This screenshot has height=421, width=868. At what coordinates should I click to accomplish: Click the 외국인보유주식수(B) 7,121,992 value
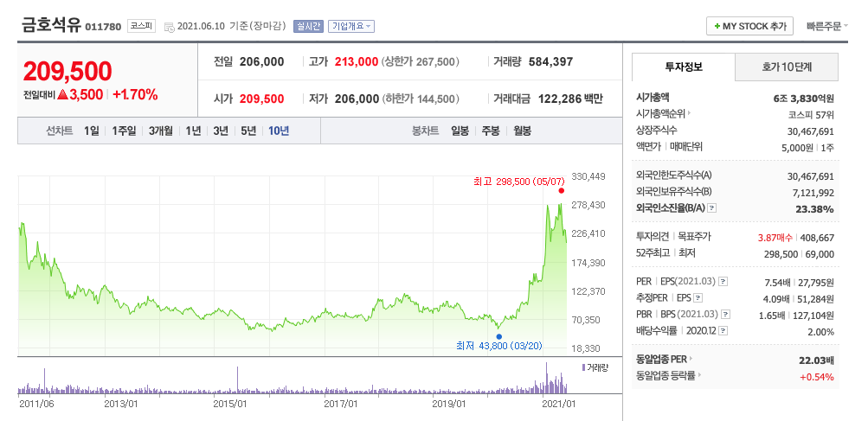click(x=813, y=193)
